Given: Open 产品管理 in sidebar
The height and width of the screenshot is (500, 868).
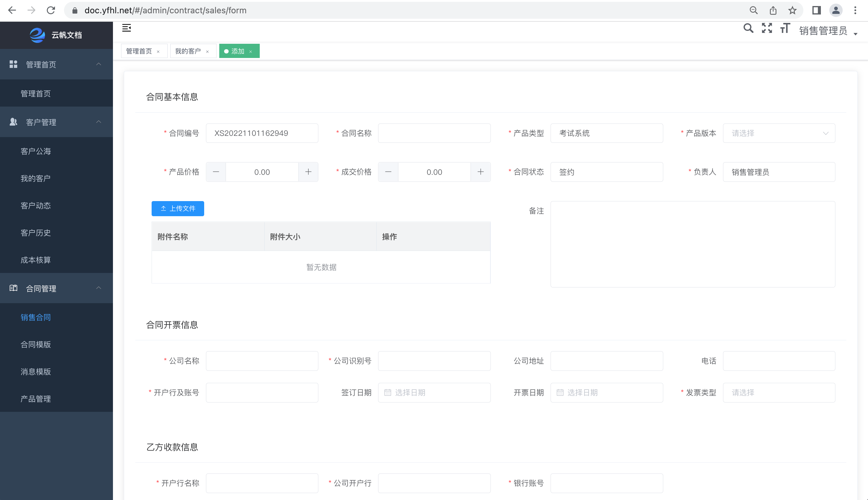Looking at the screenshot, I should [56, 398].
